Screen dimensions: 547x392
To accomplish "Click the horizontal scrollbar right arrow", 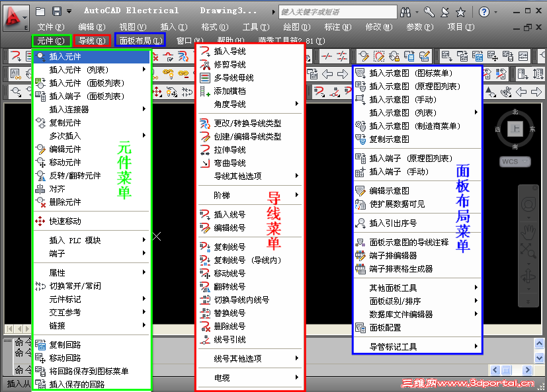I will tap(527, 370).
